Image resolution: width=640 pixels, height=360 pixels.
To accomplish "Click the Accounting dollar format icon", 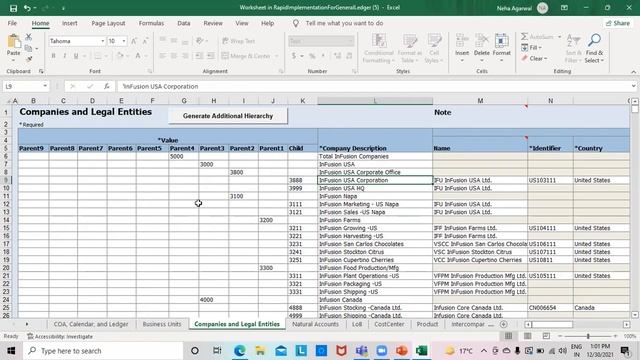I will [x=293, y=56].
